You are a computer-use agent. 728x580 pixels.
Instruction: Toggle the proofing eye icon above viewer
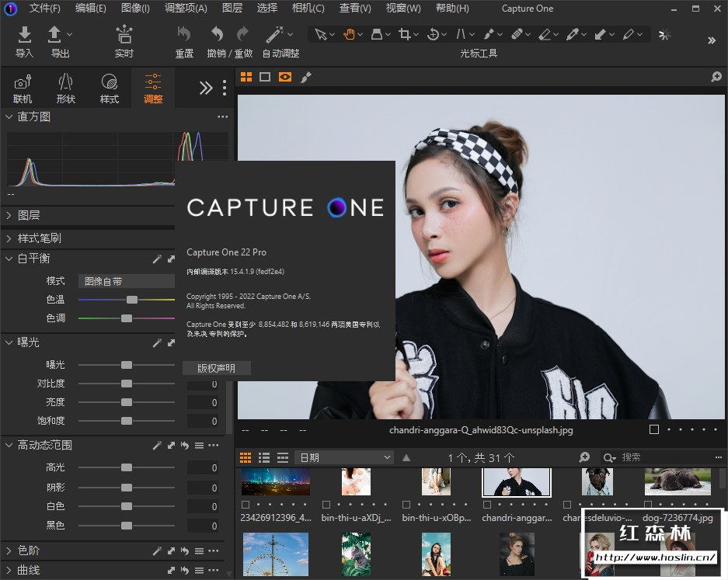click(x=285, y=77)
